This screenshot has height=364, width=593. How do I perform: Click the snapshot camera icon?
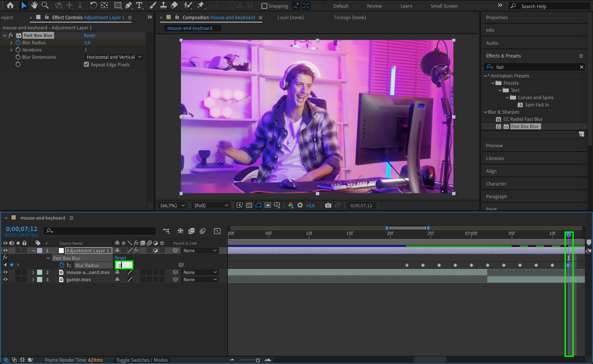(x=328, y=205)
